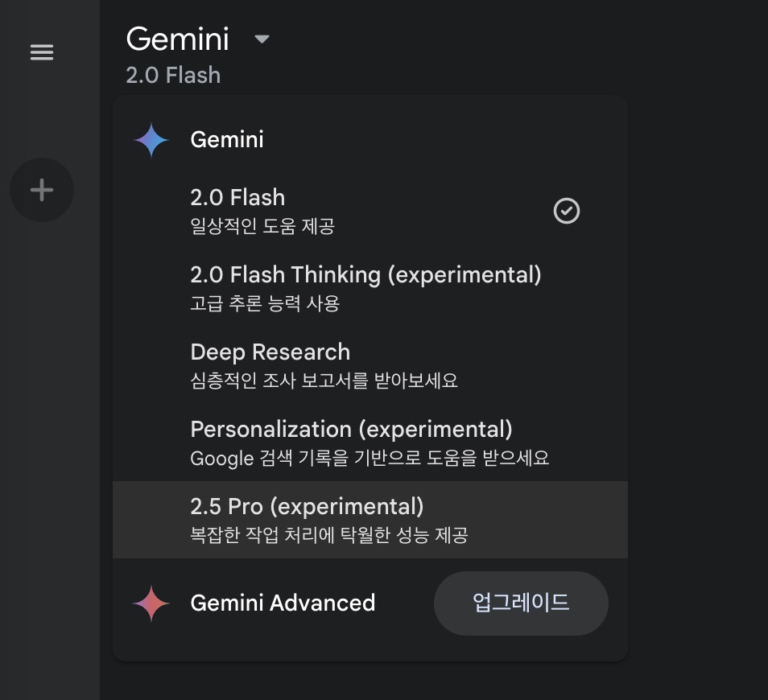Click the description 심층적인 조사 보고서를 받아보세요
Screen dimensions: 768x700
(x=324, y=381)
